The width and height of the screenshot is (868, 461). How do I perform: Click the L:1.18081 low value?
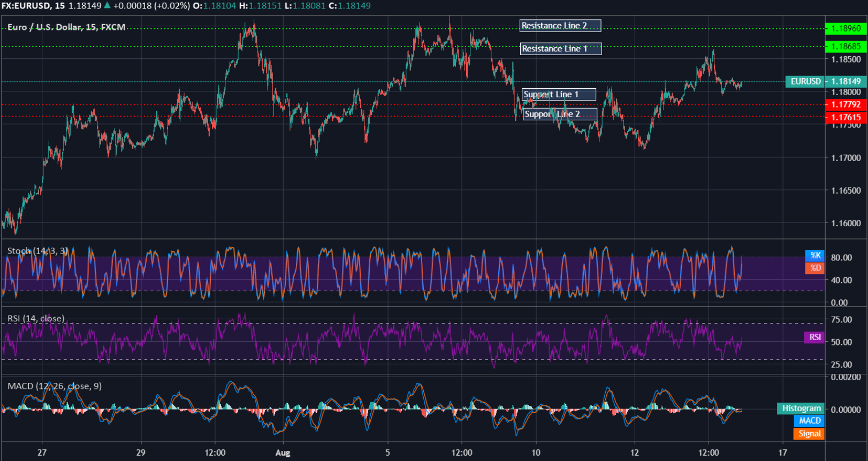click(304, 5)
